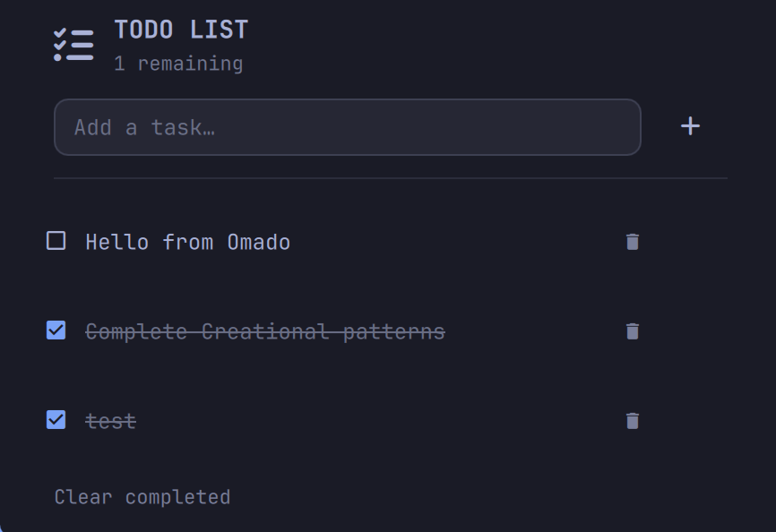Add a task with the plus icon
The image size is (776, 532).
690,126
